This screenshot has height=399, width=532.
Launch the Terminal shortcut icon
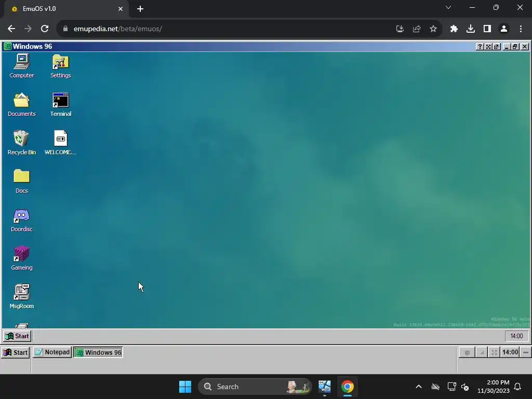60,104
